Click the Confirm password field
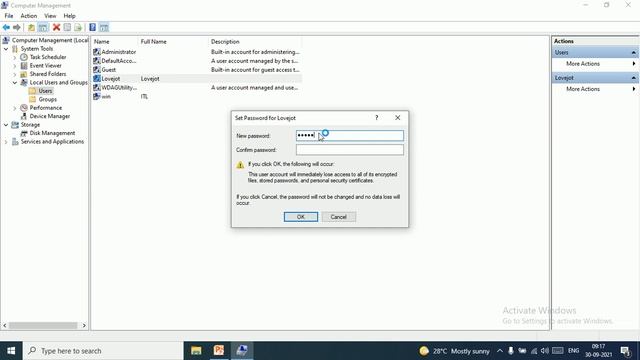The width and height of the screenshot is (640, 360). click(350, 150)
